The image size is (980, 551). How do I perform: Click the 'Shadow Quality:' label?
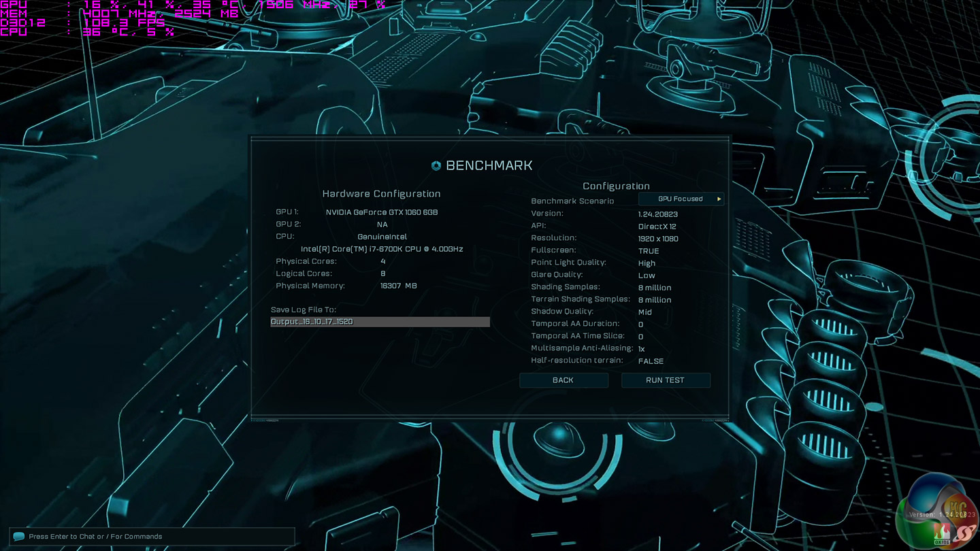[562, 312]
